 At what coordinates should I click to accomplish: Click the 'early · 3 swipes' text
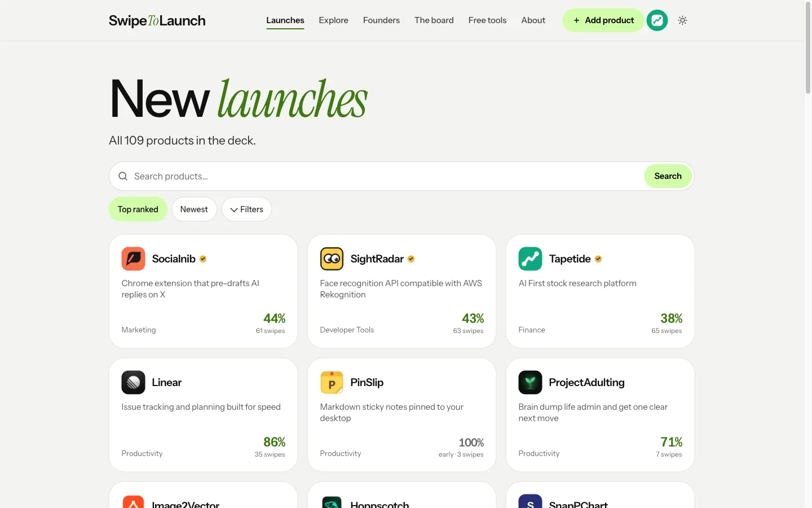tap(461, 454)
